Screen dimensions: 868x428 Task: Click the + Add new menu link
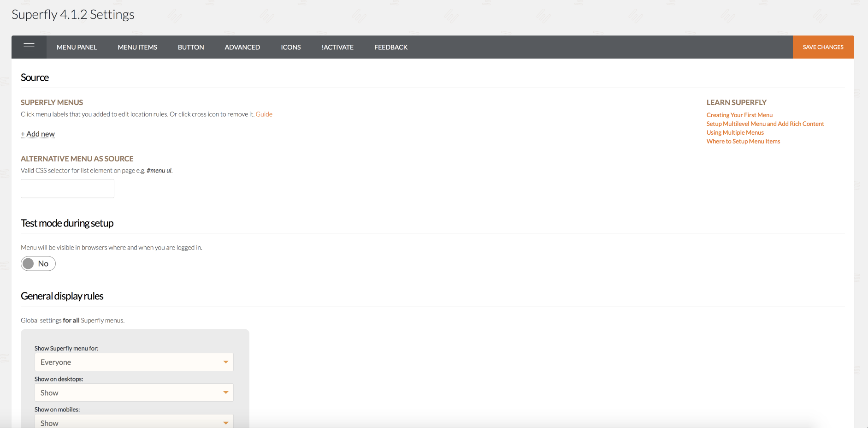click(x=38, y=134)
